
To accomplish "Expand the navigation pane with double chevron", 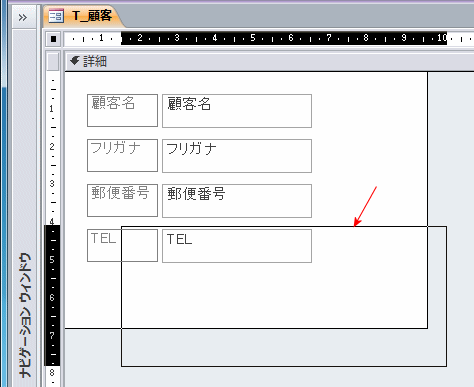I will coord(23,17).
